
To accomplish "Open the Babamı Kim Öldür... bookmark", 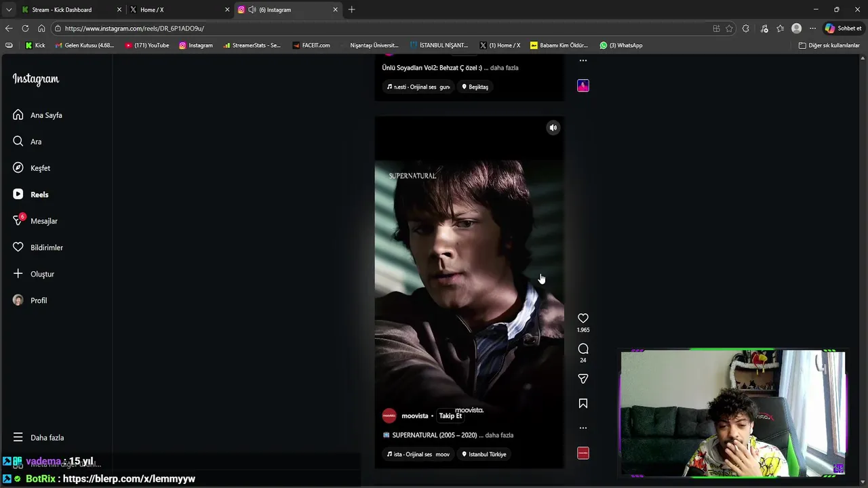I will coord(559,45).
